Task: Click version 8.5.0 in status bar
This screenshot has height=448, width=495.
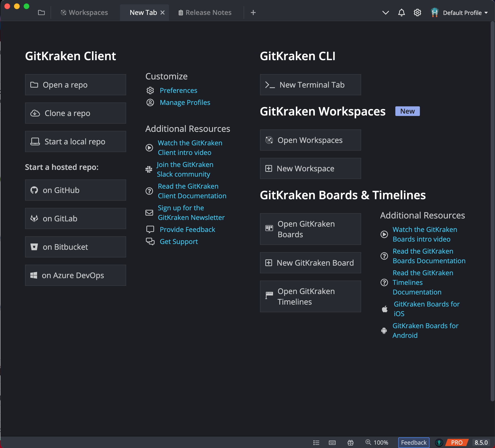Action: tap(481, 442)
